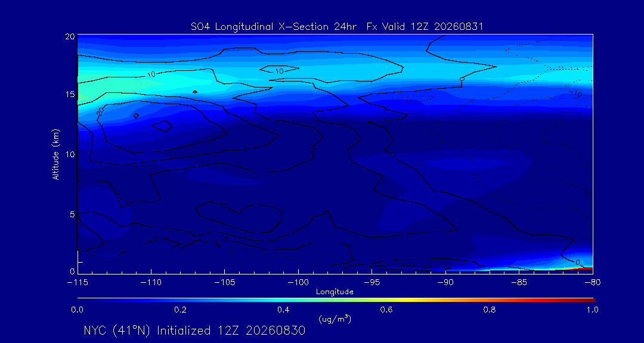Click the Longitude axis label
644x343 pixels.
335,292
